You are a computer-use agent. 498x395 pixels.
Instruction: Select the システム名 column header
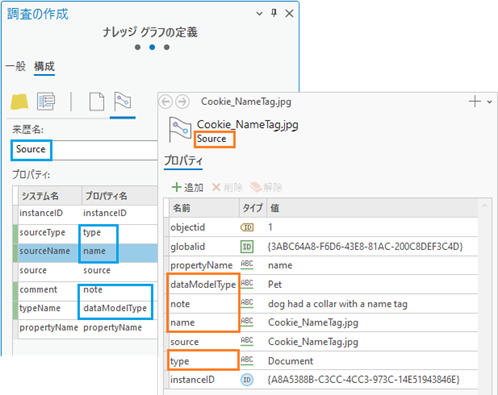point(49,196)
